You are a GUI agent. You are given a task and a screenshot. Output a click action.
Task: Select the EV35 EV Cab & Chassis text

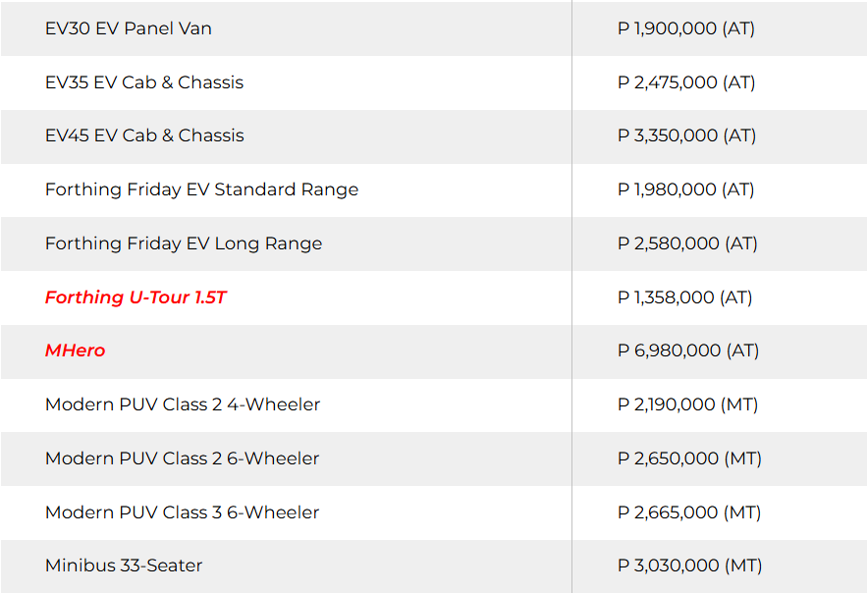tap(144, 82)
